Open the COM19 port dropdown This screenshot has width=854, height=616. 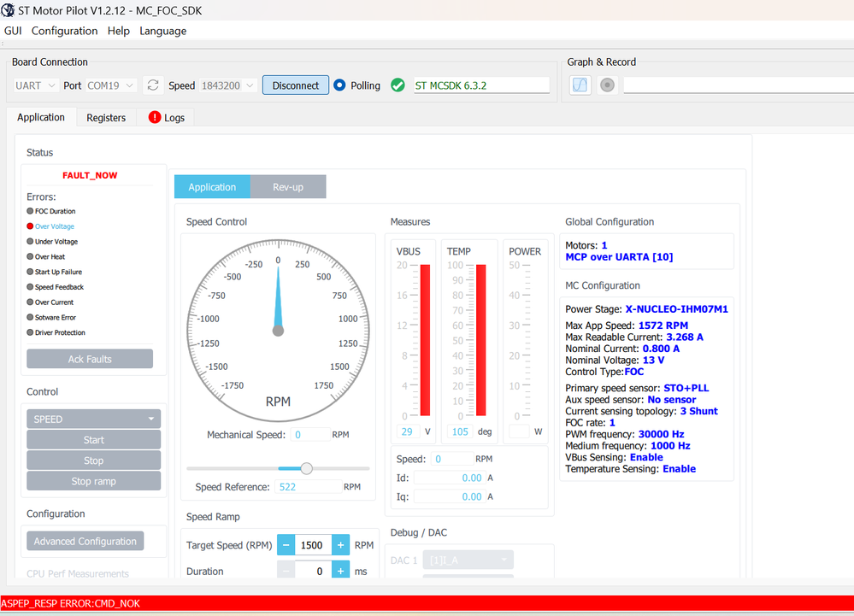[110, 85]
